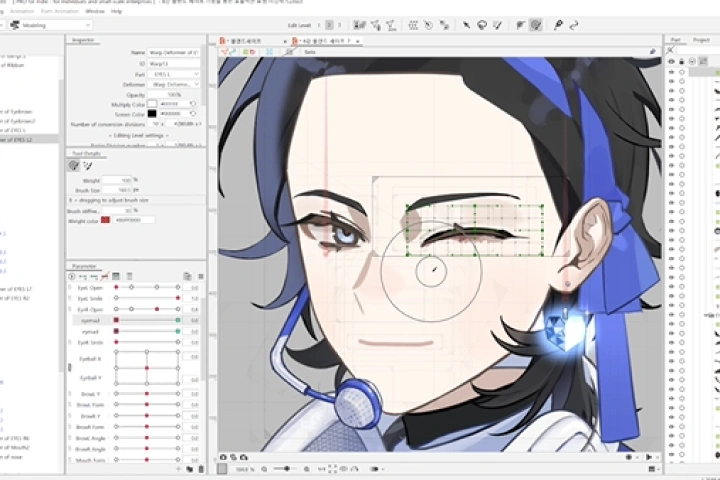The image size is (720, 480).
Task: Activate the deform brush tool in toolbar
Action: tap(536, 25)
